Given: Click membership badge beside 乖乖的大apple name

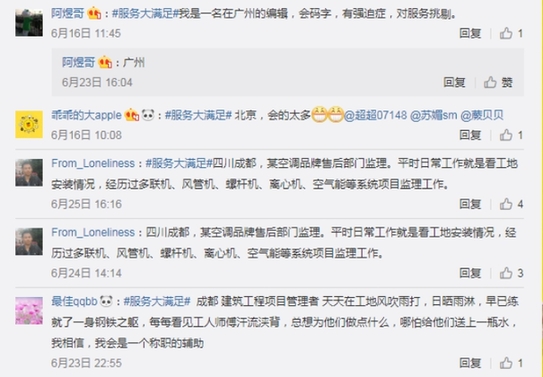Looking at the screenshot, I should pos(132,115).
